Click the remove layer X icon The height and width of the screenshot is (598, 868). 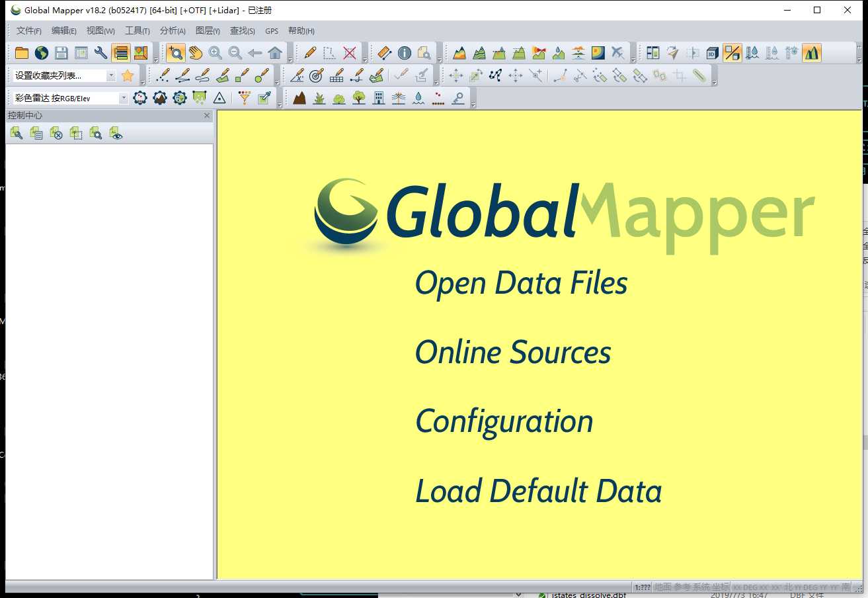56,134
